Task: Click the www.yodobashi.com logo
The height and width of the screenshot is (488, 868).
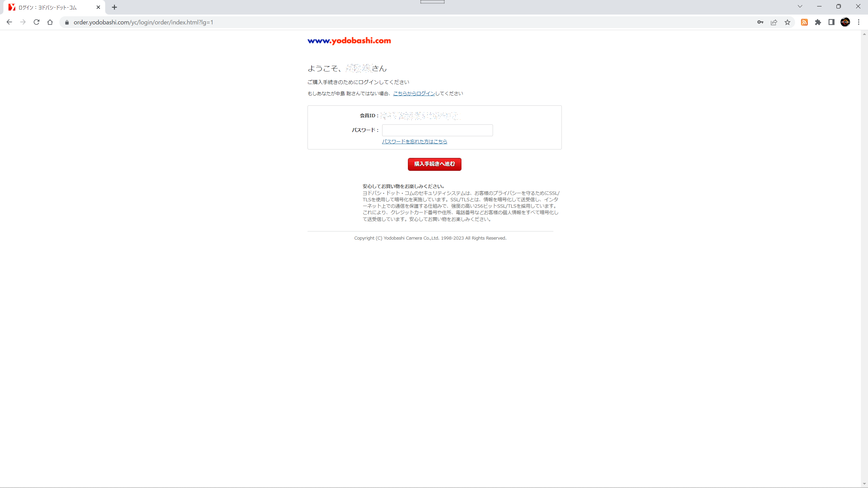Action: point(349,41)
